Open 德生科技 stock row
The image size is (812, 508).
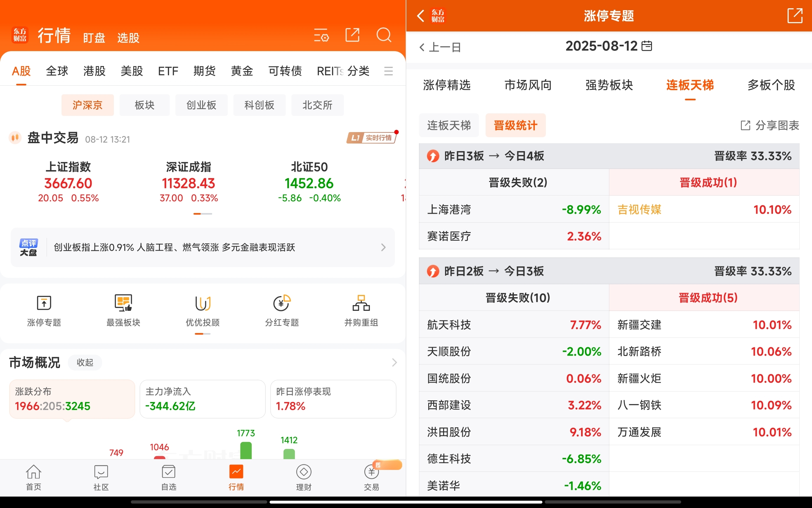(x=514, y=458)
